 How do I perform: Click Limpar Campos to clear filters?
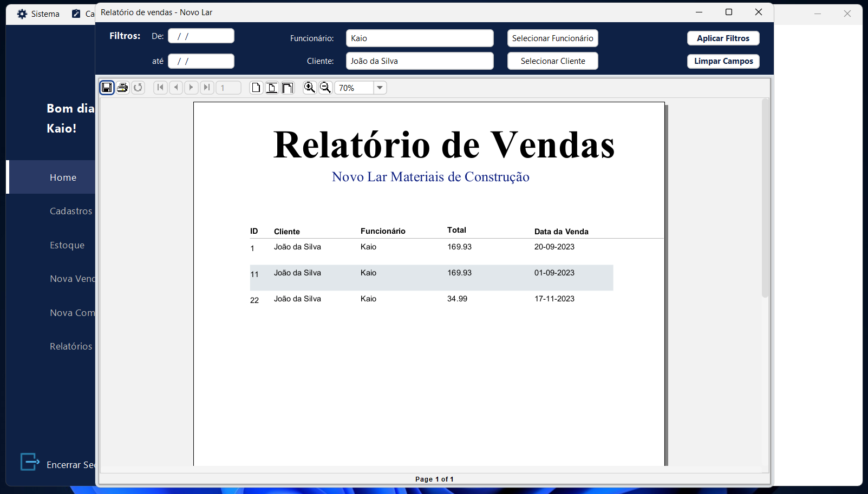[x=723, y=61]
